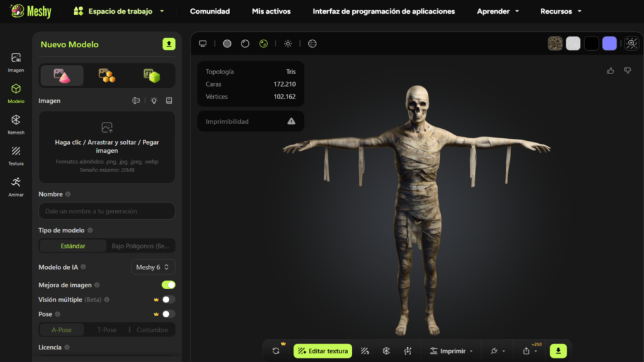Open the Imagen tool in left sidebar
The height and width of the screenshot is (362, 644).
click(x=16, y=62)
